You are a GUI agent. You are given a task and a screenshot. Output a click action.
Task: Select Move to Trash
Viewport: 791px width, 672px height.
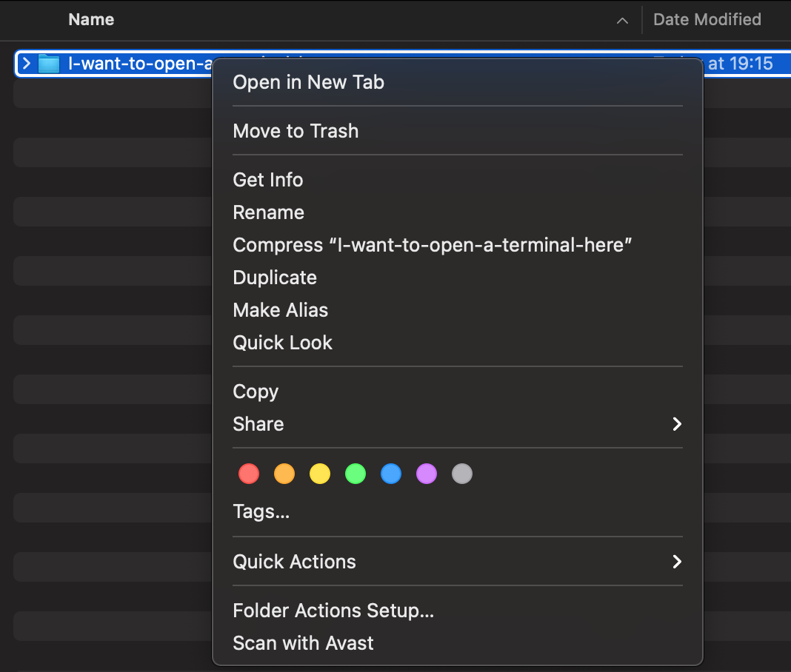(x=296, y=131)
